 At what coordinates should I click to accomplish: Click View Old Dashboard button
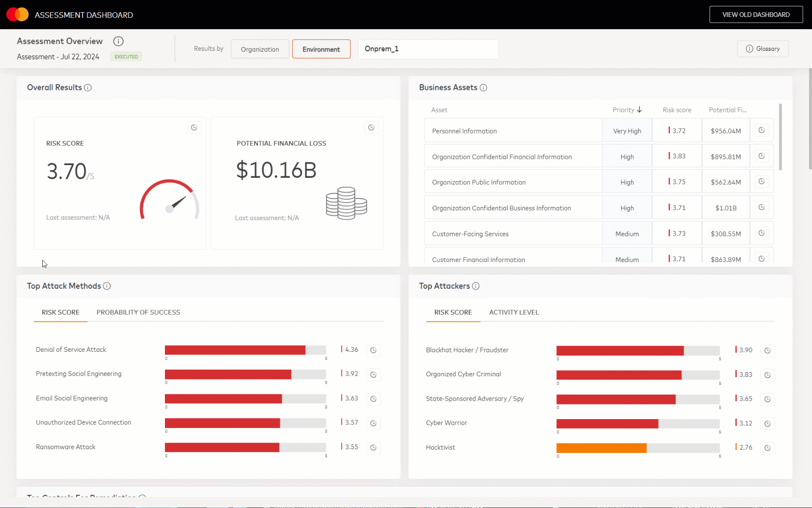click(756, 14)
